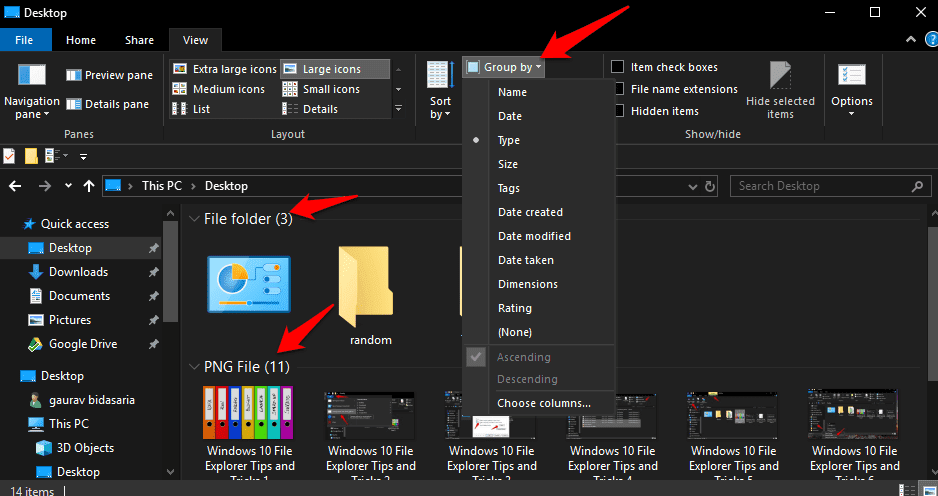Click the Properties quick access icon
This screenshot has width=938, height=496.
[x=8, y=156]
